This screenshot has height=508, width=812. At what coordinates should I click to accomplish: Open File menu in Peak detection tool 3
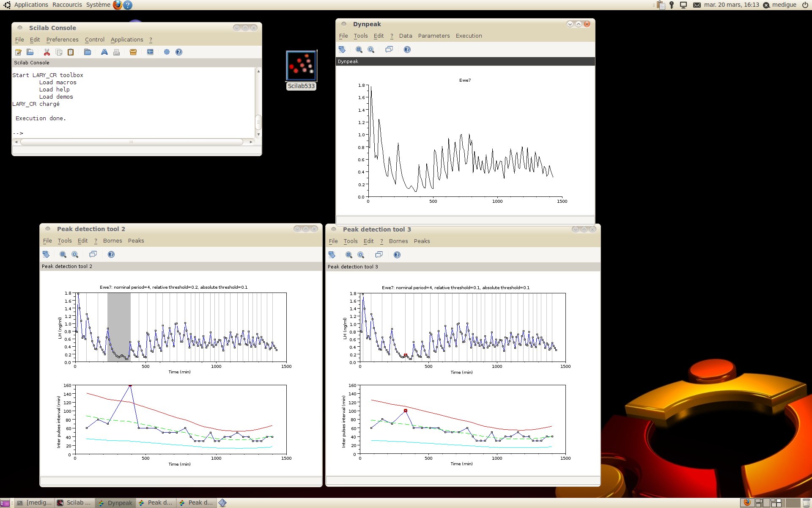click(x=333, y=241)
